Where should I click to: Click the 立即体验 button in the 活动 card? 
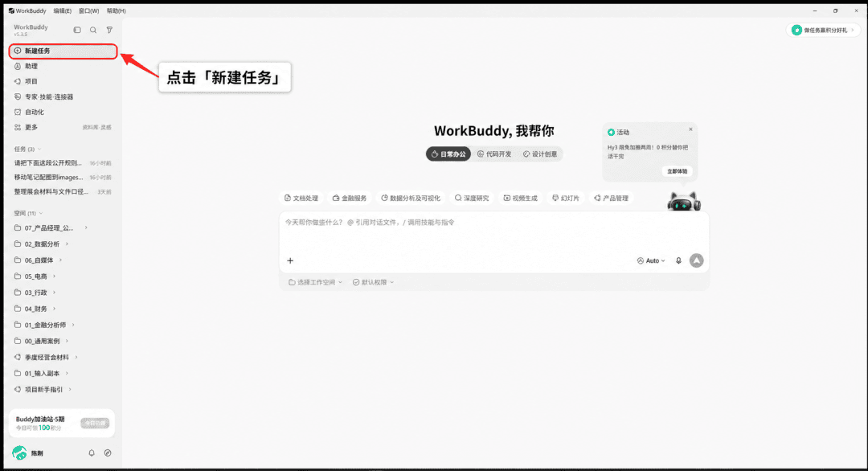pos(677,171)
